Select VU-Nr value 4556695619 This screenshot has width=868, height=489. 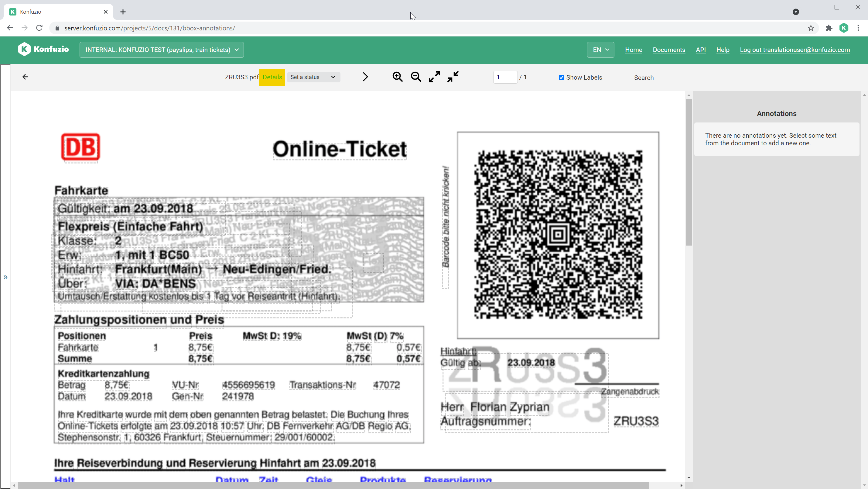pyautogui.click(x=248, y=385)
